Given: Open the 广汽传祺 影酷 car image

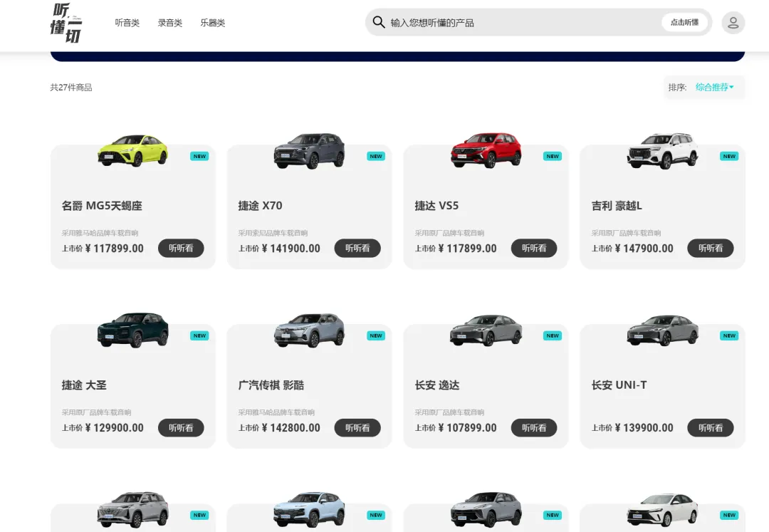Looking at the screenshot, I should [310, 330].
